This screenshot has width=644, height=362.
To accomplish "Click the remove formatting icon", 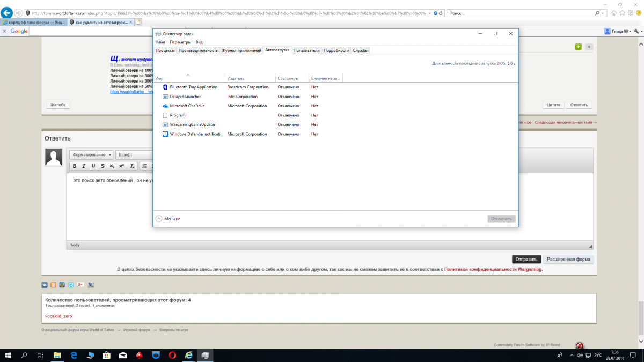I will [x=133, y=166].
